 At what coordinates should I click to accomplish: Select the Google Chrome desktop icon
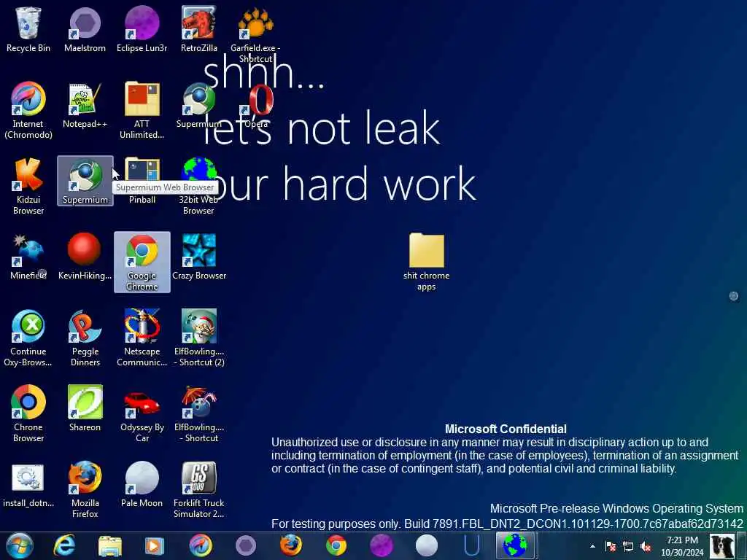(x=142, y=262)
